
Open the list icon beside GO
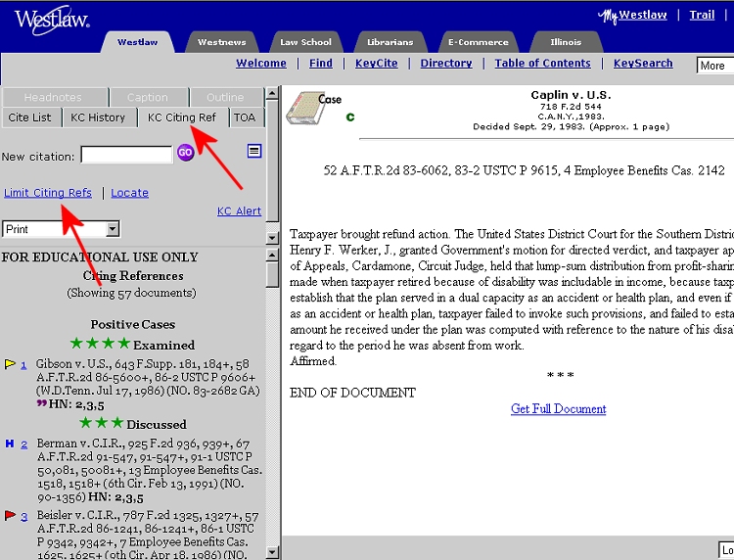[x=254, y=151]
